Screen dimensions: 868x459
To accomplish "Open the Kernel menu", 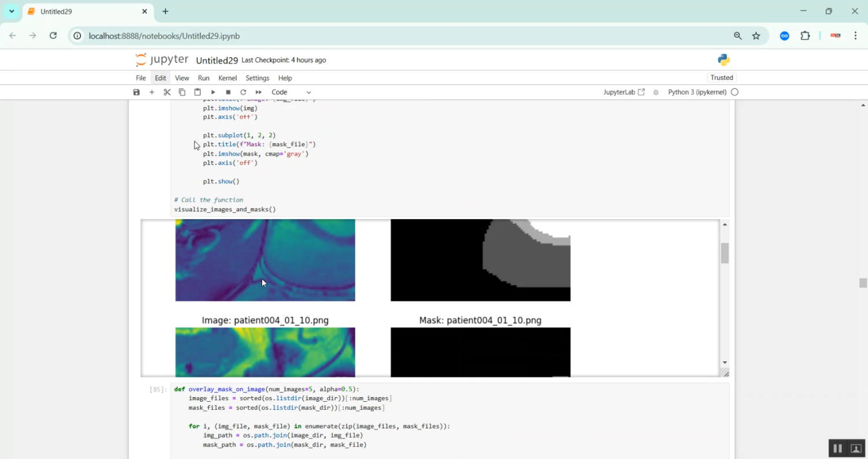I will coord(227,78).
